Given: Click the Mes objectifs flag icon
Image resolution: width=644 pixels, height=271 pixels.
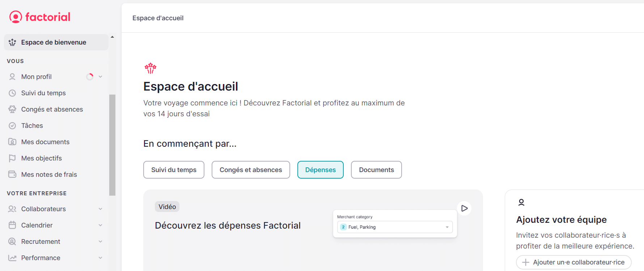Looking at the screenshot, I should pyautogui.click(x=12, y=158).
